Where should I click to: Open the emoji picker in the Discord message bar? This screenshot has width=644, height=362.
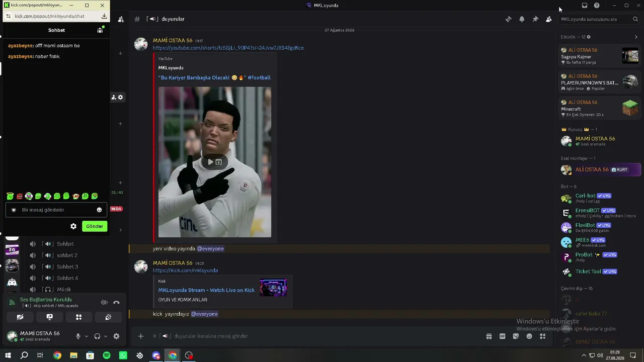tap(529, 336)
